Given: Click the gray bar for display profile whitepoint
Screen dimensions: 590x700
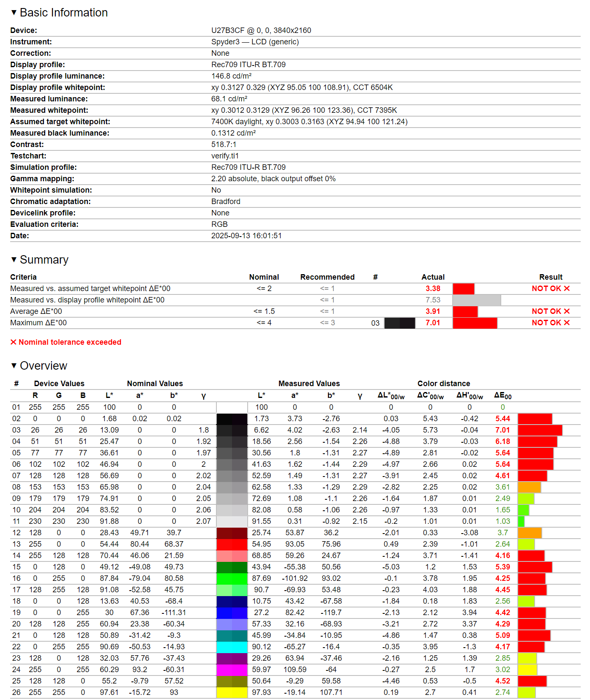Looking at the screenshot, I should pyautogui.click(x=476, y=300).
